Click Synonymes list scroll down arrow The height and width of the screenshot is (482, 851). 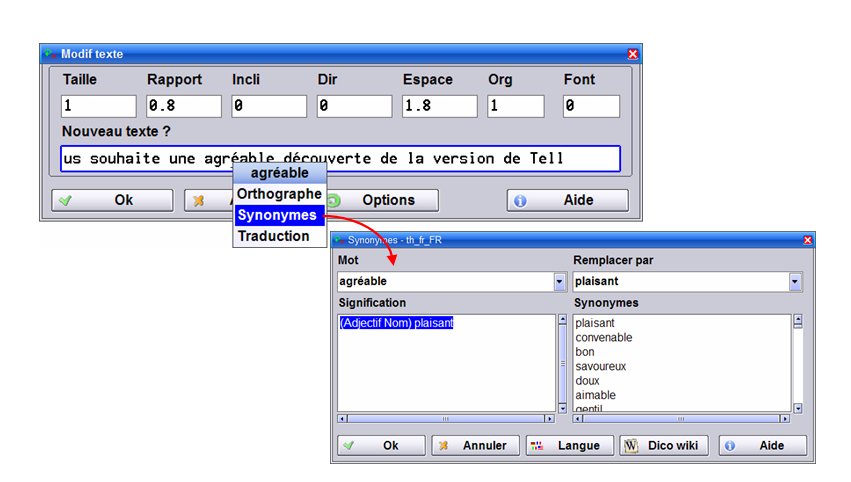pyautogui.click(x=797, y=408)
